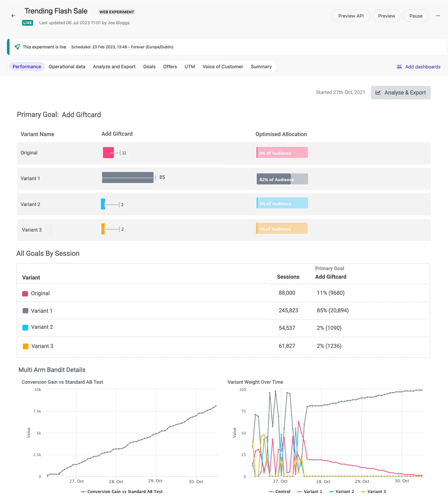Viewport: 448px width, 500px height.
Task: Click the Multi Arm Bandit Details heading
Action: click(52, 370)
